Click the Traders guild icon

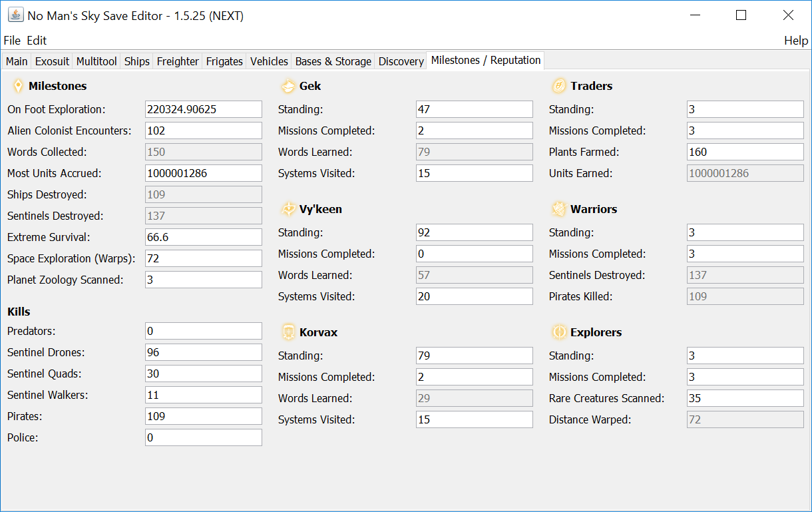tap(559, 86)
